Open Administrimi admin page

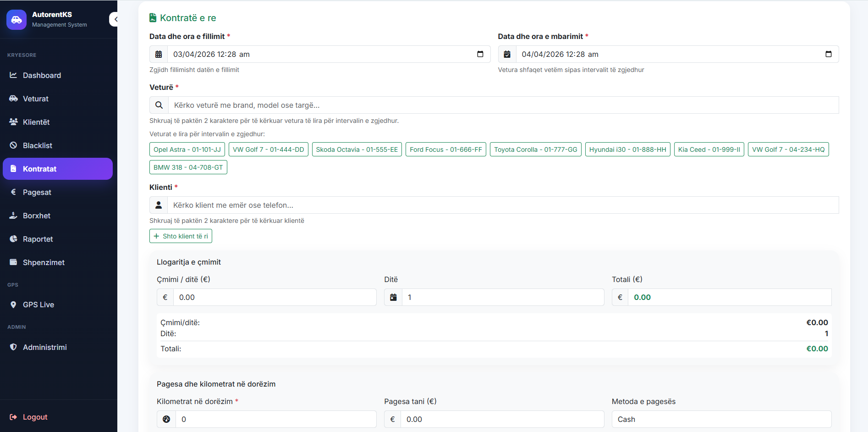coord(58,347)
